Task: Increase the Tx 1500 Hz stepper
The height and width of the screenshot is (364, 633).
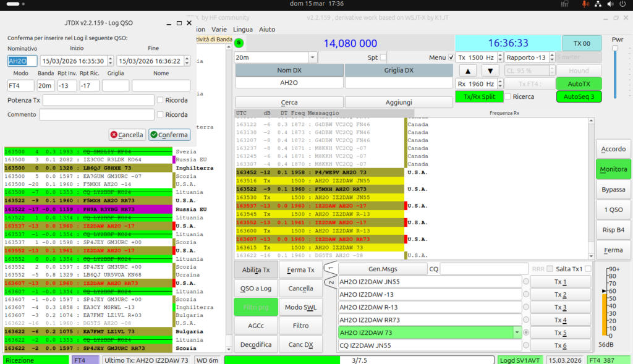Action: 500,55
